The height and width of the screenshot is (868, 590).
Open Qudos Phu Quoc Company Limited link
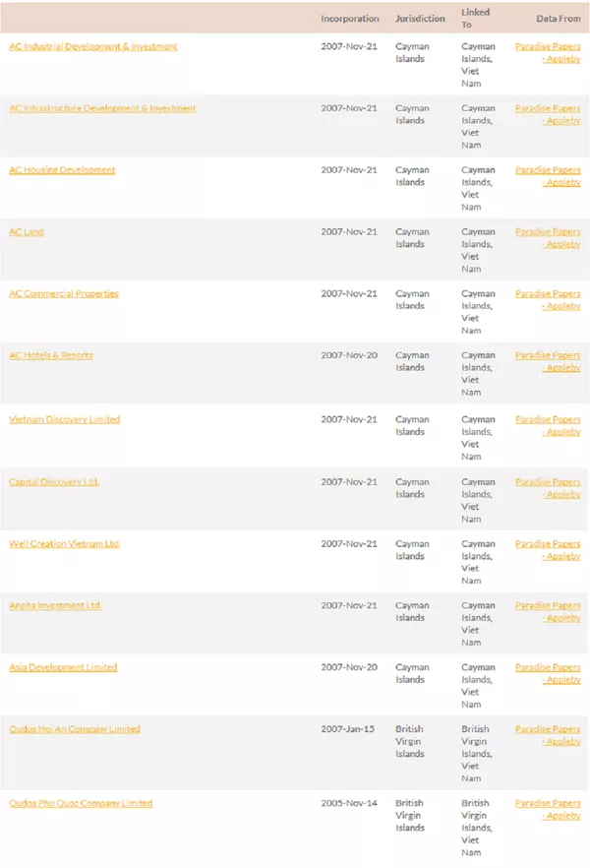pyautogui.click(x=81, y=803)
